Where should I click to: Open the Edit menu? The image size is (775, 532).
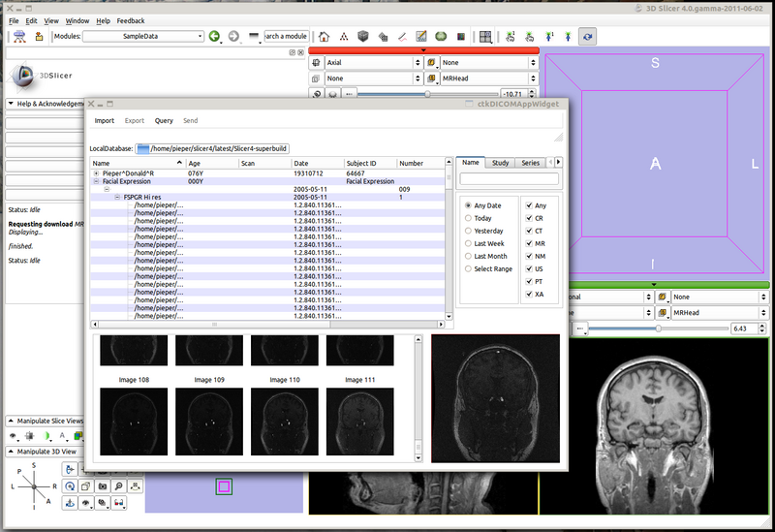[x=31, y=20]
